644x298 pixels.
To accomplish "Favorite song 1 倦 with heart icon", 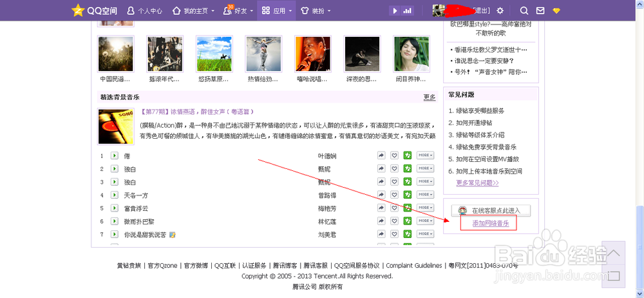I will pos(394,155).
